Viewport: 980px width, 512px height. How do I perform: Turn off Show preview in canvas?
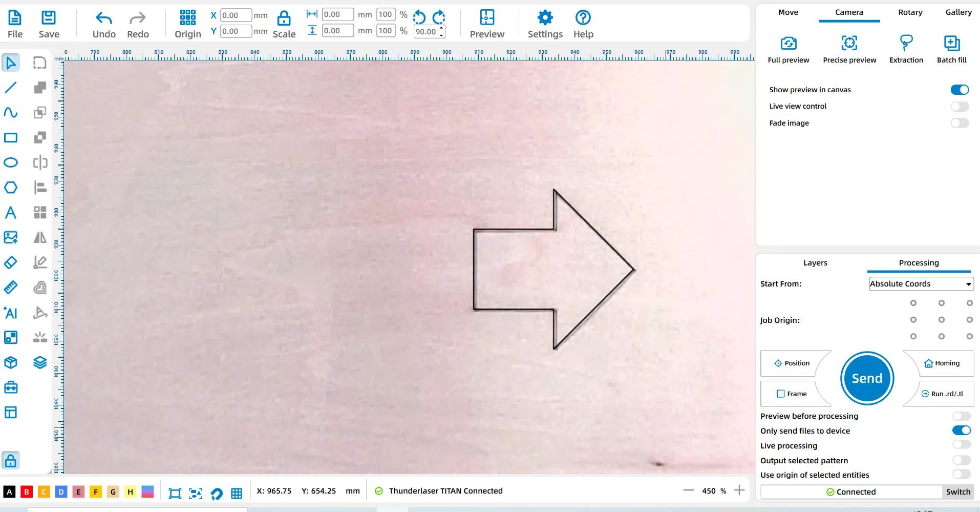point(960,90)
